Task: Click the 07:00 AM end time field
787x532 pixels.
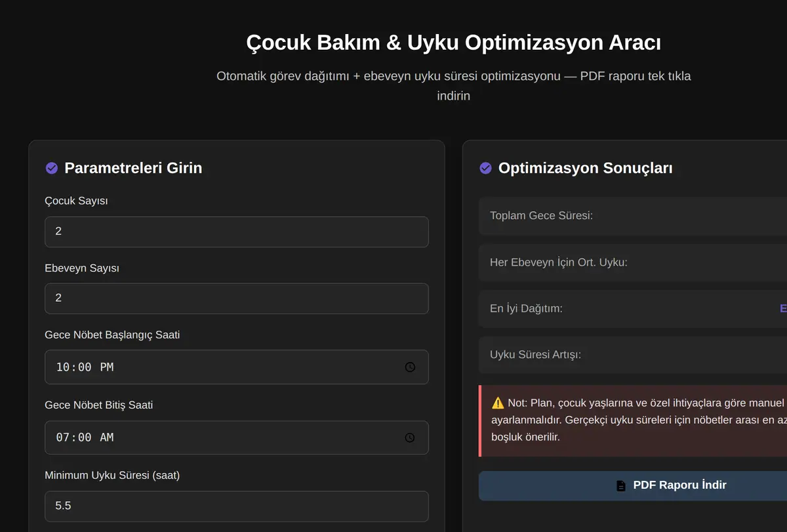Action: [x=237, y=438]
